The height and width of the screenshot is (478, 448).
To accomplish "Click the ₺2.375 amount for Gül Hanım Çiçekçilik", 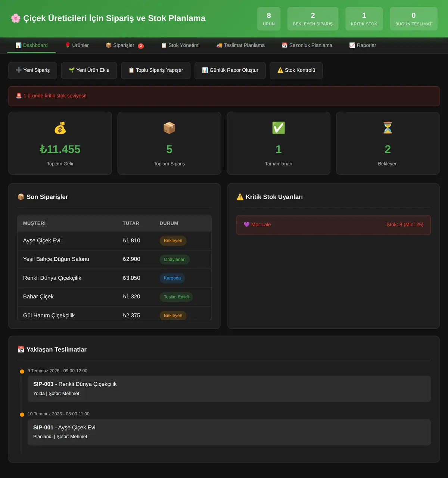I will pyautogui.click(x=131, y=316).
